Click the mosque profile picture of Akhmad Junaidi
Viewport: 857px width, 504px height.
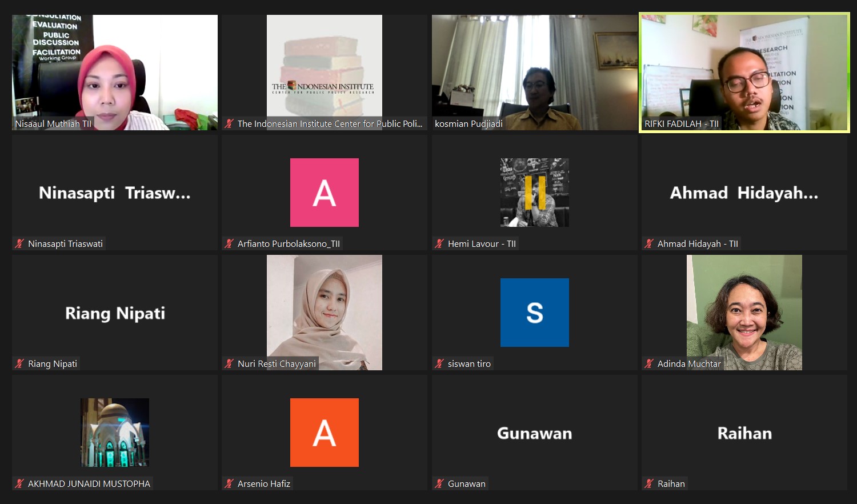(114, 433)
